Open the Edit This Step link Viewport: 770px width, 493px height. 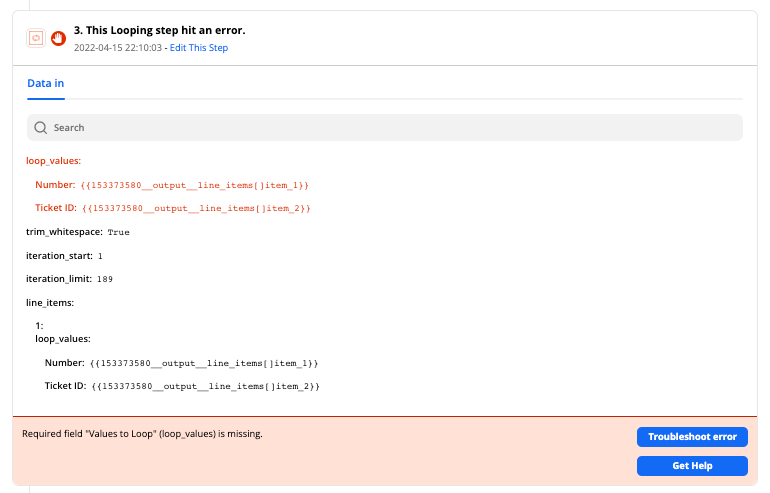pyautogui.click(x=199, y=48)
